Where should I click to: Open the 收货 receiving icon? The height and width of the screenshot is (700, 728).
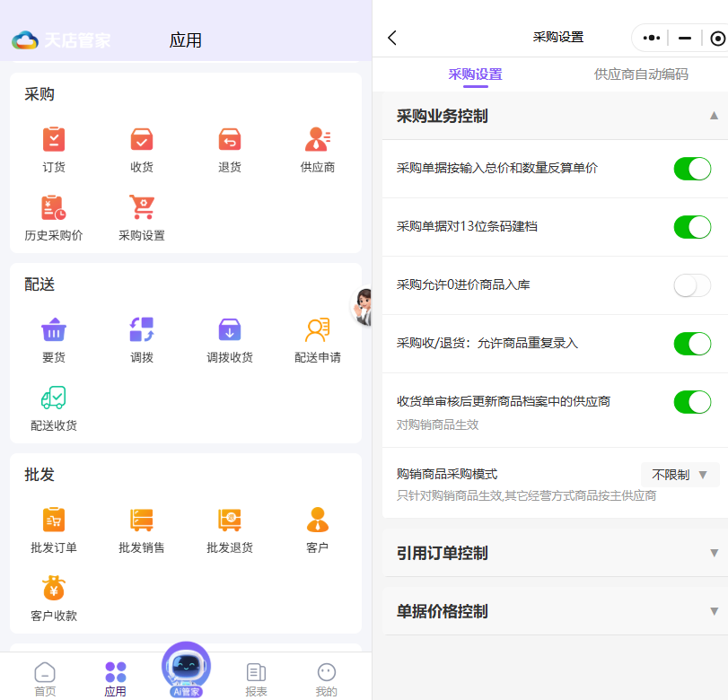(142, 141)
